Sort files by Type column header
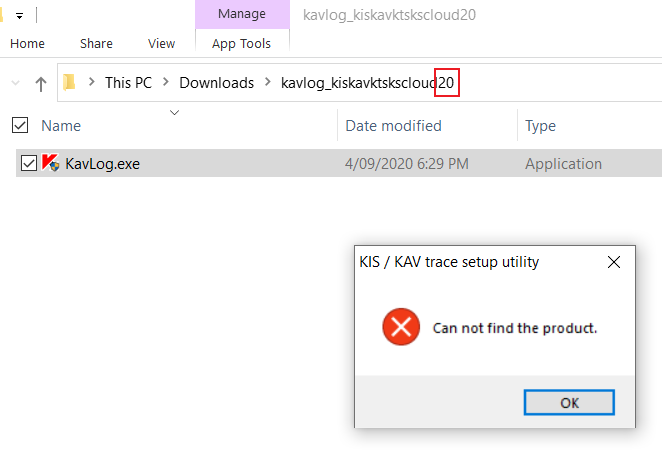Image resolution: width=662 pixels, height=464 pixels. (541, 126)
